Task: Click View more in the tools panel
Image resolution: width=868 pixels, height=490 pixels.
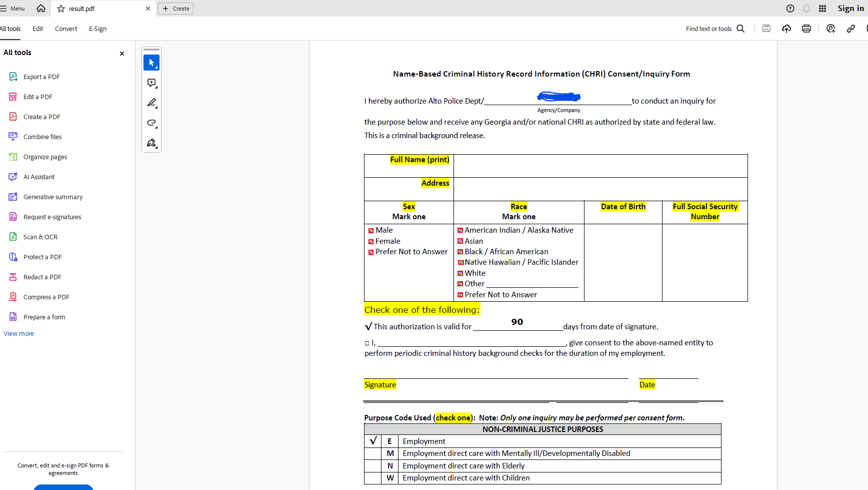Action: [x=18, y=333]
